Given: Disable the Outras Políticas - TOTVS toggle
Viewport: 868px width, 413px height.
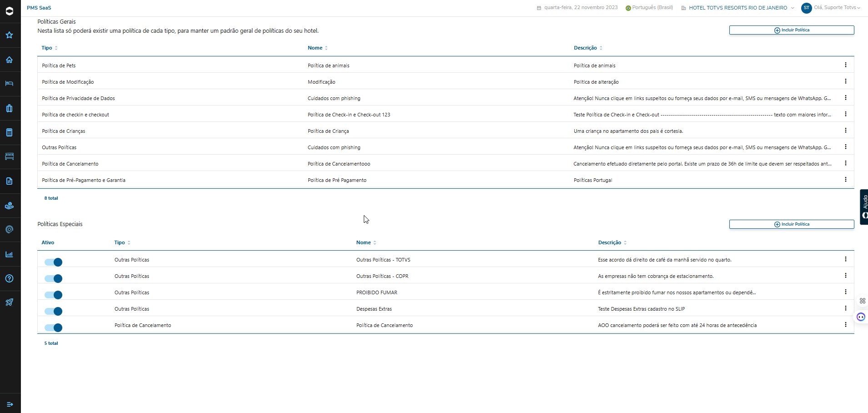Looking at the screenshot, I should click(54, 262).
